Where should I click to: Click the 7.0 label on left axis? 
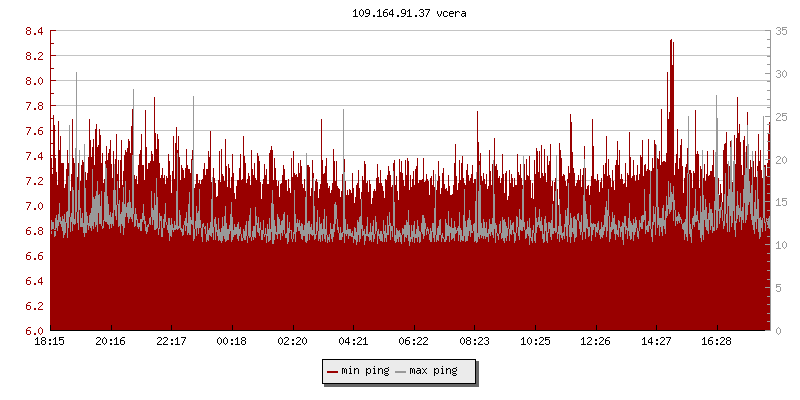34,206
